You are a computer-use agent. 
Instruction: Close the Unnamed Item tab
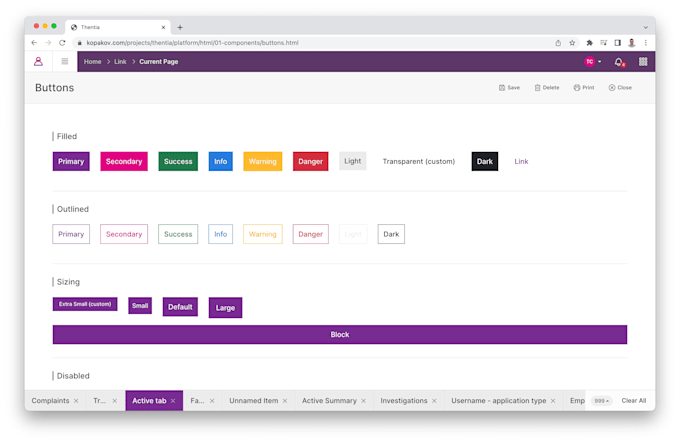click(x=285, y=401)
